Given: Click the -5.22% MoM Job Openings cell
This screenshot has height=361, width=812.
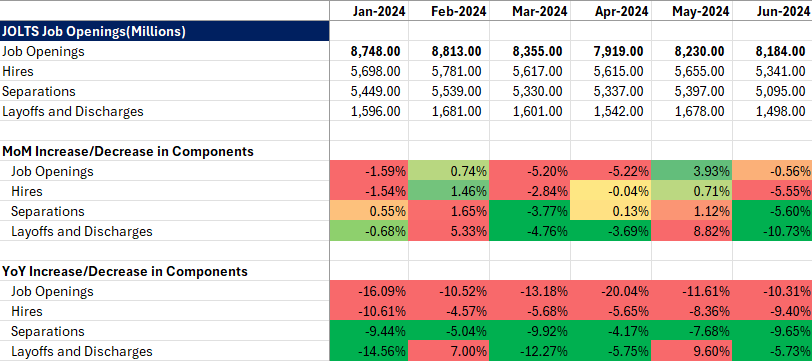Looking at the screenshot, I should point(611,171).
